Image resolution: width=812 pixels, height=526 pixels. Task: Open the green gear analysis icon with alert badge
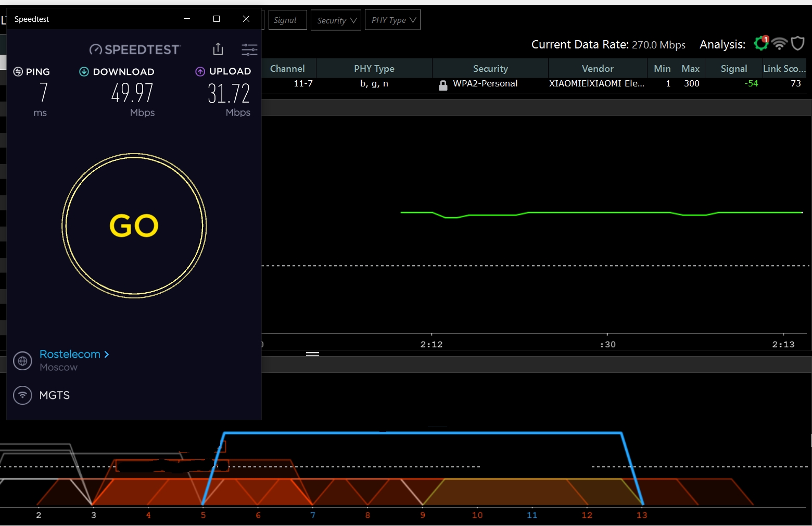click(762, 43)
